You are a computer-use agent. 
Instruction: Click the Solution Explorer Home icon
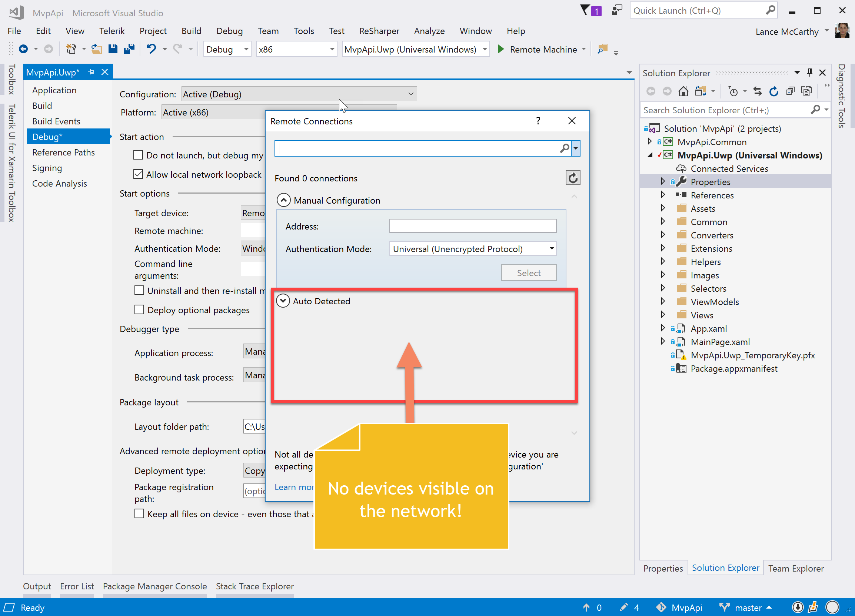tap(683, 91)
